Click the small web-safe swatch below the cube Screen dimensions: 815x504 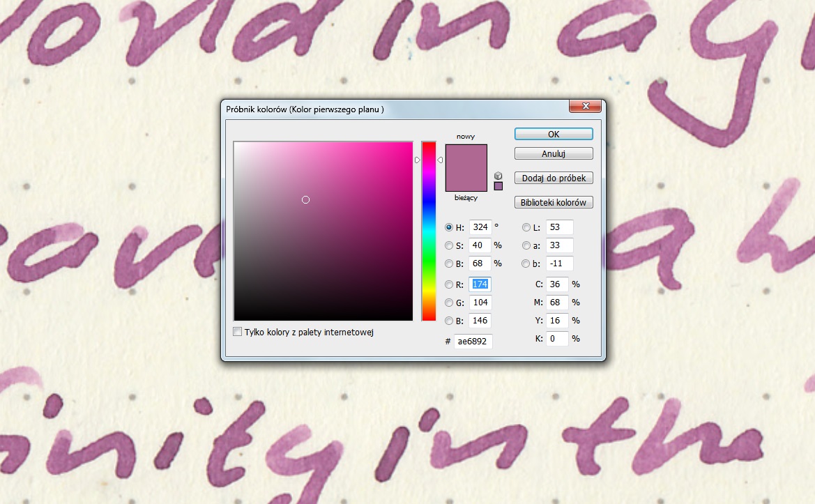click(498, 186)
